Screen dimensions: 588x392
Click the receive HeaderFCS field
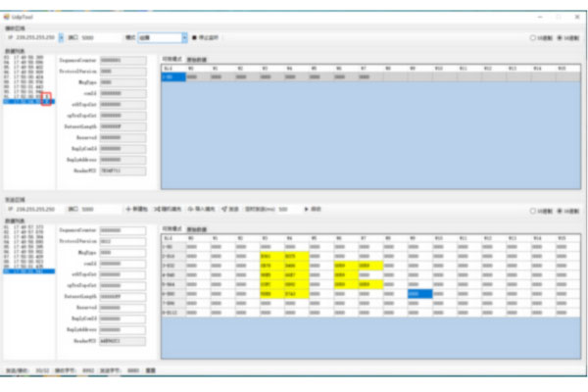[x=123, y=171]
